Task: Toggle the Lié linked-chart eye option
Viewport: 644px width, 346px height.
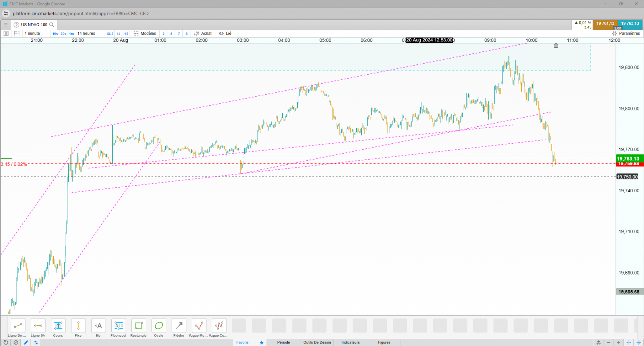Action: (x=225, y=34)
